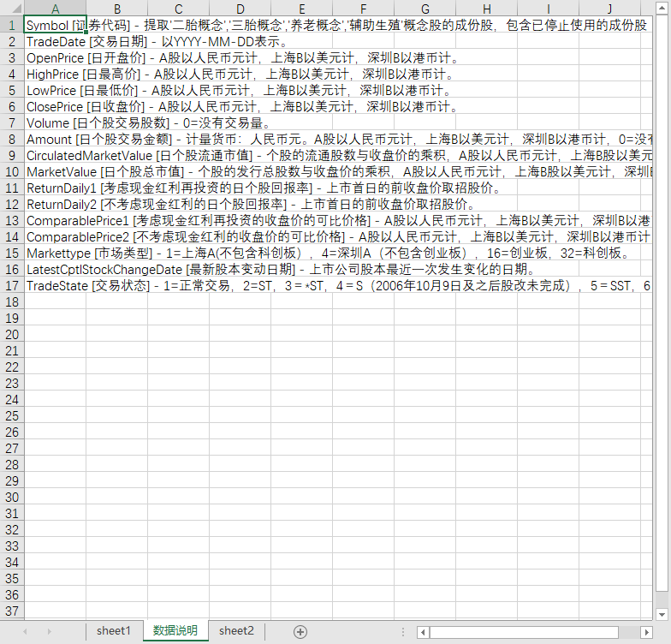Select row 17 header
This screenshot has height=644, width=671.
(x=12, y=286)
